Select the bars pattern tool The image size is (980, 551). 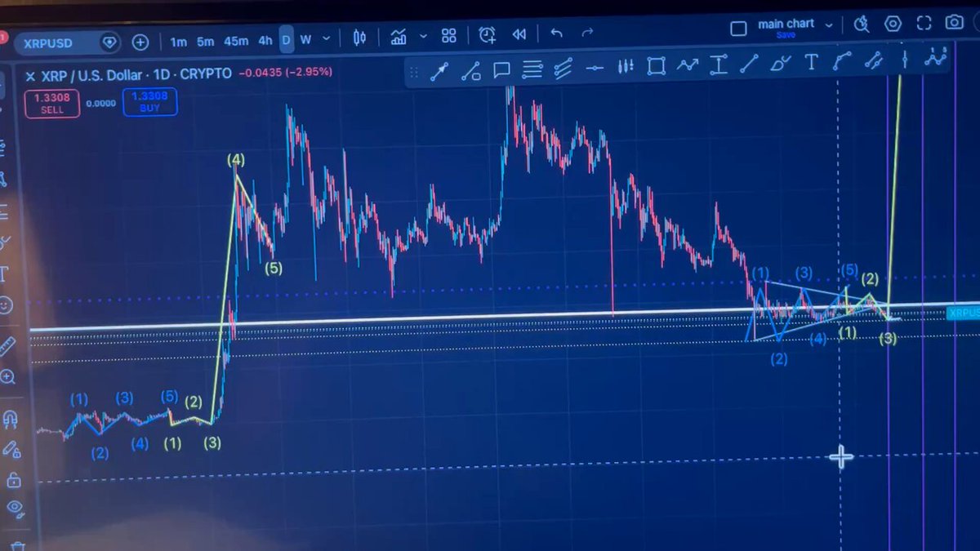pyautogui.click(x=626, y=67)
